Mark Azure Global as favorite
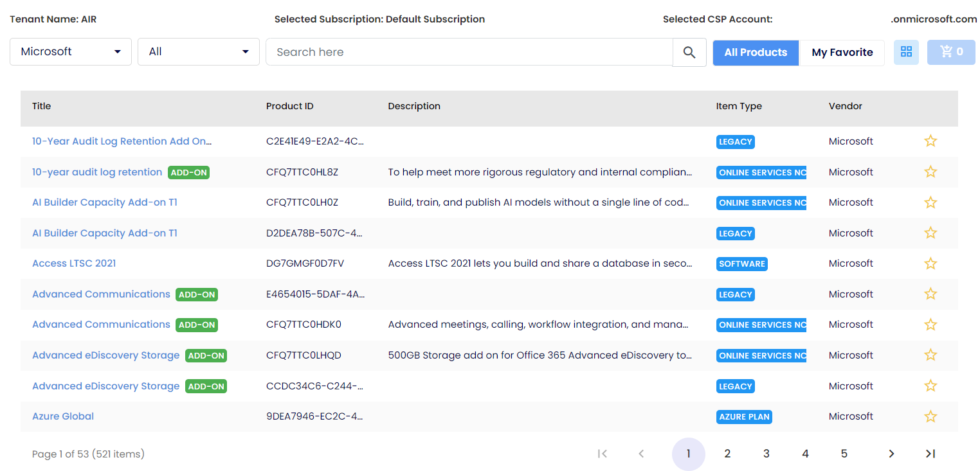The height and width of the screenshot is (471, 980). (930, 416)
